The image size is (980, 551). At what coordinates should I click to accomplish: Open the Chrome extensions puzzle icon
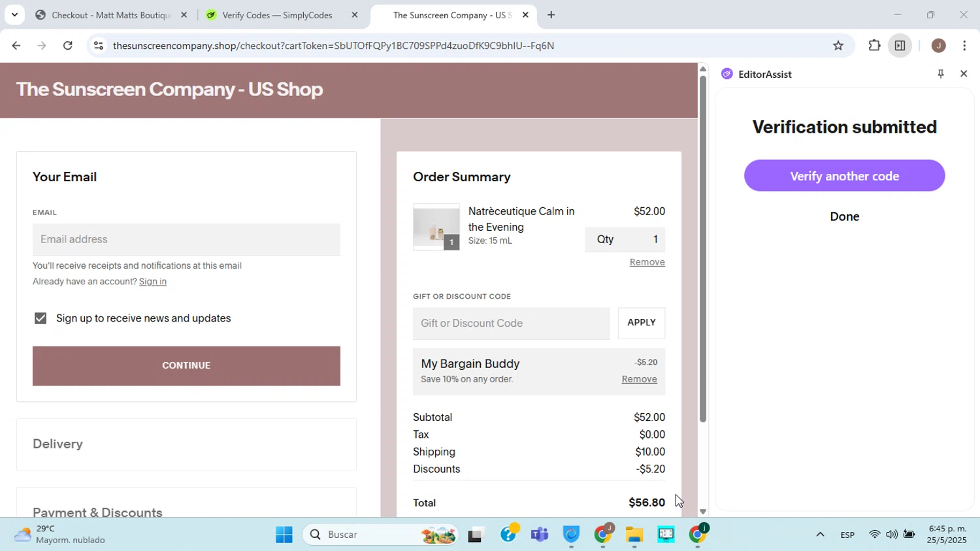(874, 46)
